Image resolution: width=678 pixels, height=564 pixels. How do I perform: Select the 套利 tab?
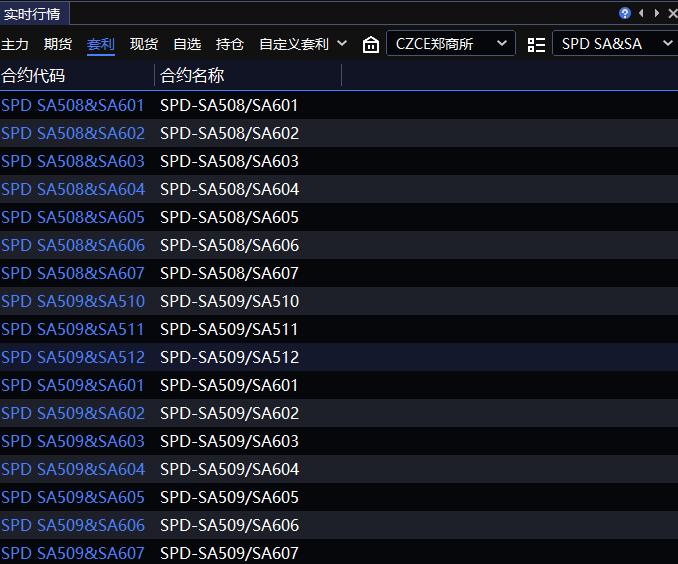coord(101,44)
